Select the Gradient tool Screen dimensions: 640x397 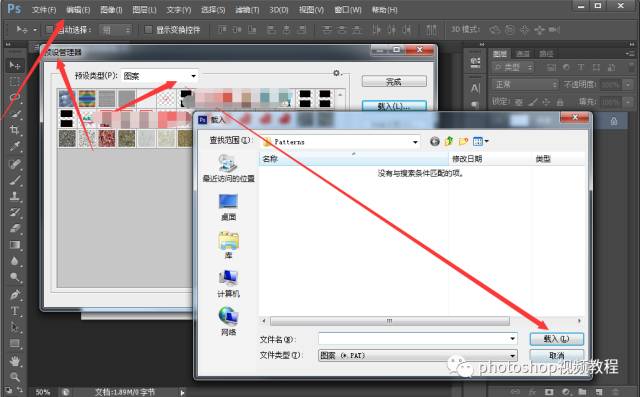point(15,245)
